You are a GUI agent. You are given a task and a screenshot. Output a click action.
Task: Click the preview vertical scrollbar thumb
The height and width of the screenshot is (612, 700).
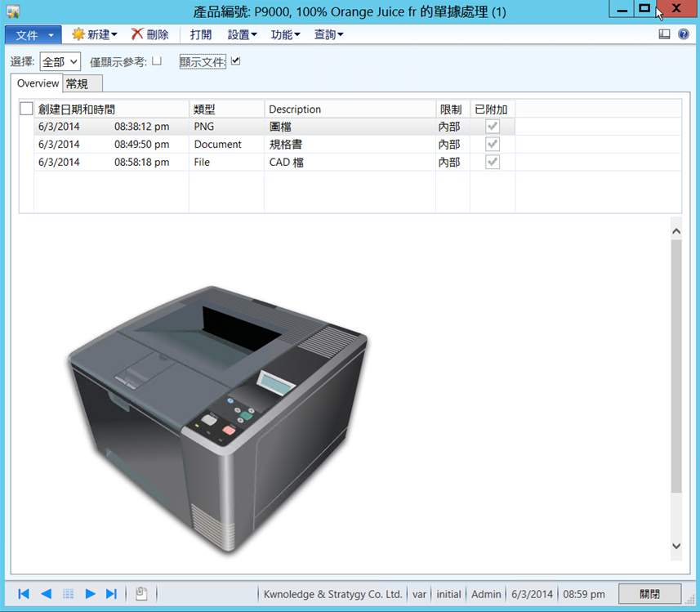(676, 366)
